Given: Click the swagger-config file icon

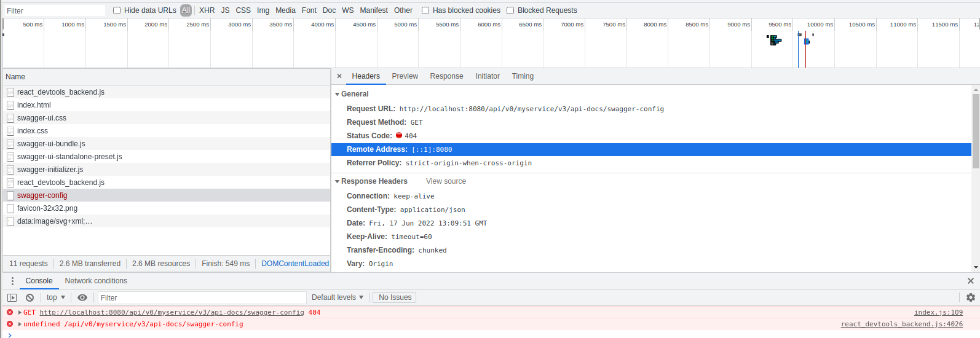Looking at the screenshot, I should [10, 195].
